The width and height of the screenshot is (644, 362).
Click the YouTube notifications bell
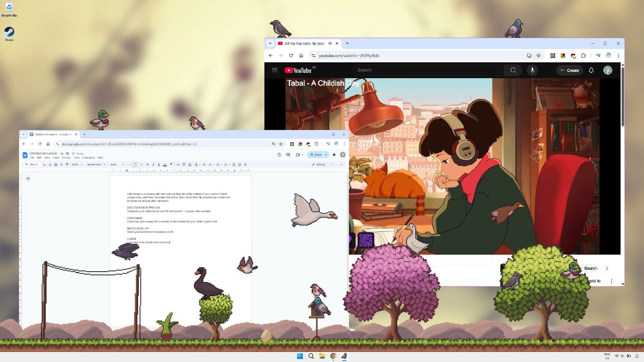tap(591, 70)
